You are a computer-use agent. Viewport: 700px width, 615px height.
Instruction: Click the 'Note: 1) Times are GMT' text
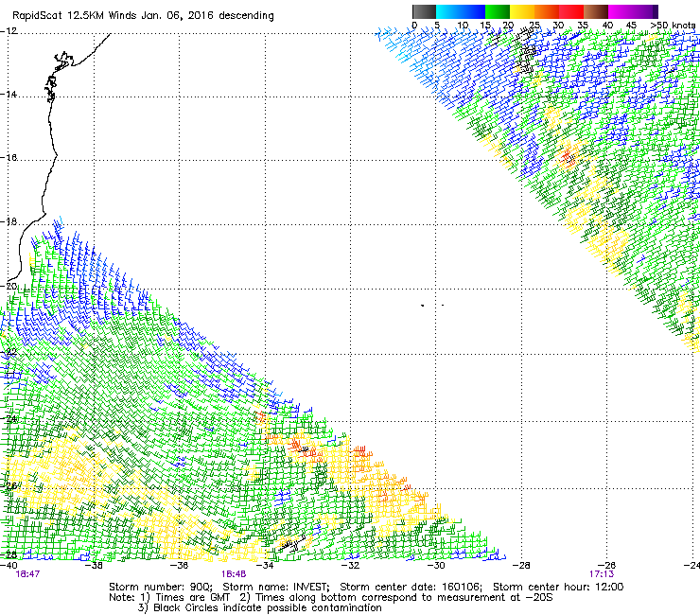pos(169,598)
